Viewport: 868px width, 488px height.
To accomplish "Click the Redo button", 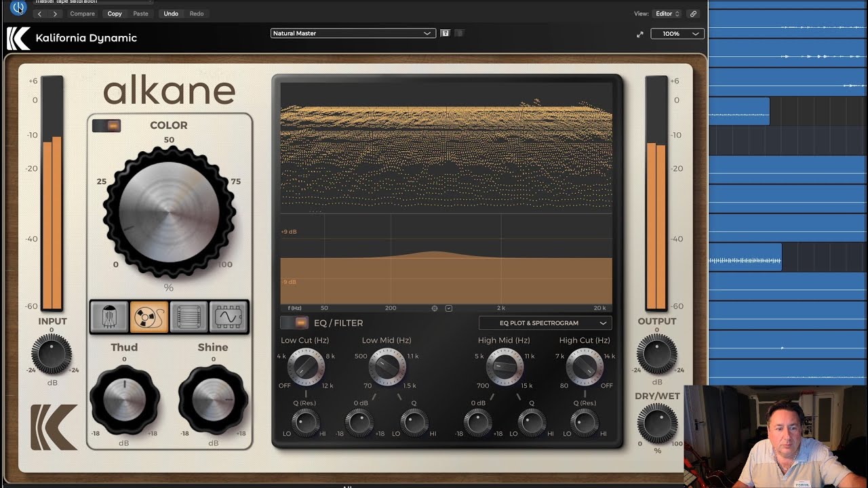I will point(197,14).
